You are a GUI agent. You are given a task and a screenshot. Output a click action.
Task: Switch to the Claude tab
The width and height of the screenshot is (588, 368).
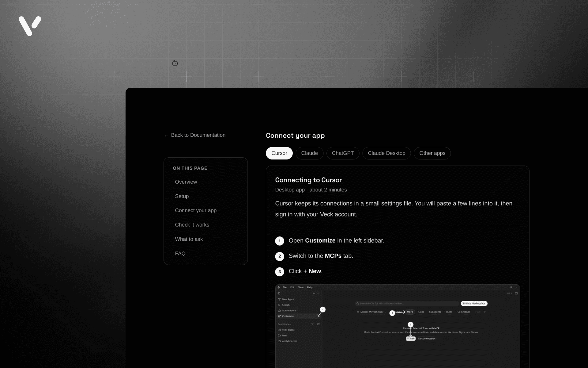pos(309,153)
